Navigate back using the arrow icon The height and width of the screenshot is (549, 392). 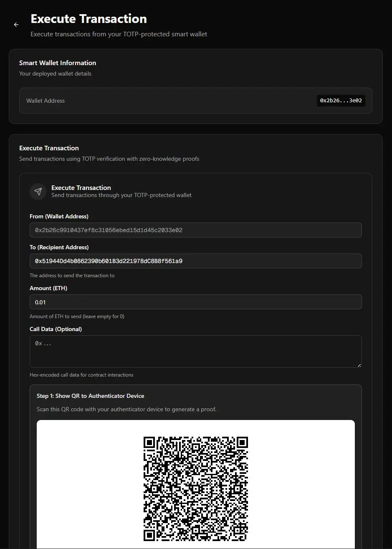[16, 25]
